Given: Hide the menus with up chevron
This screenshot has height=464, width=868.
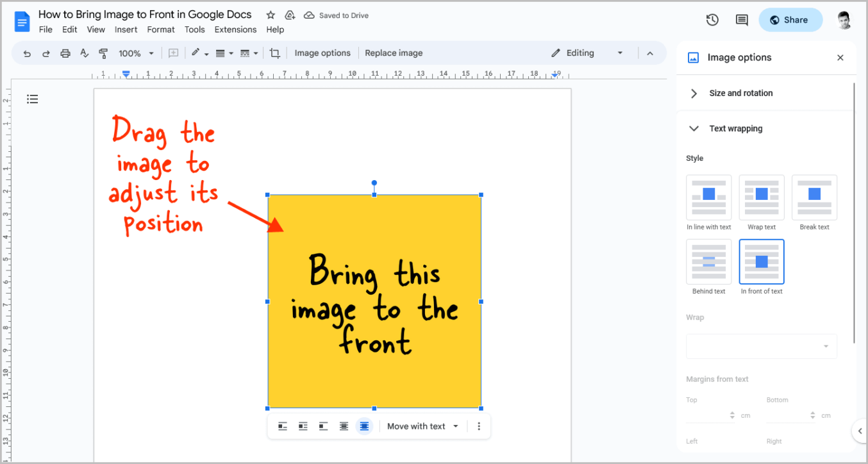Looking at the screenshot, I should point(650,53).
